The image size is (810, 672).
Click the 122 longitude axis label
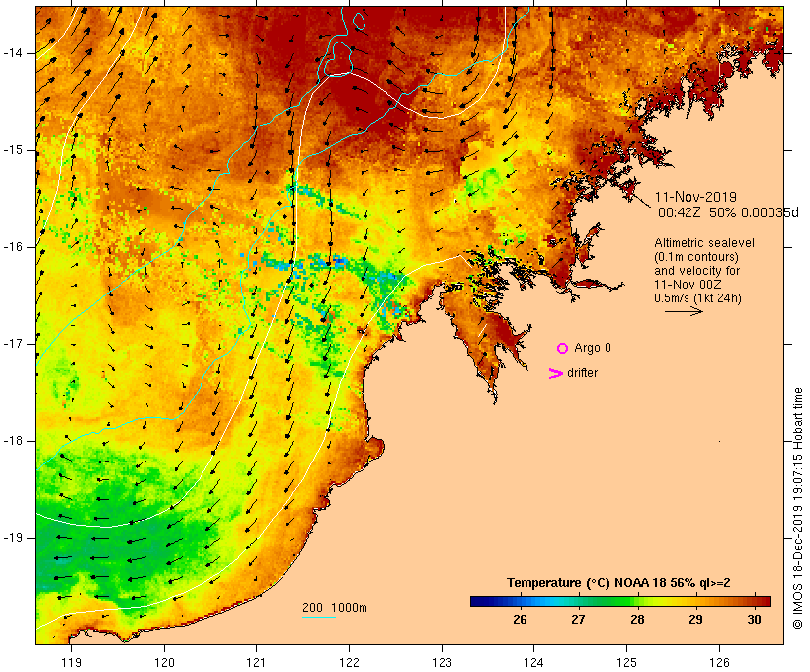(350, 662)
